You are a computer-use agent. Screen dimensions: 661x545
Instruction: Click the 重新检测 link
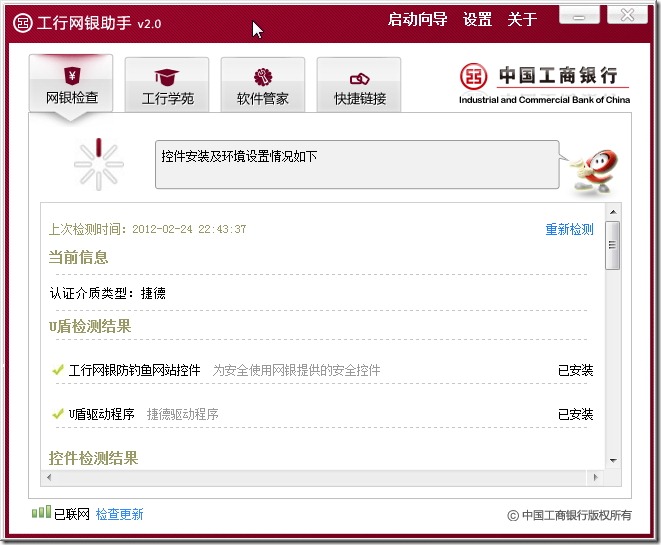coord(569,229)
